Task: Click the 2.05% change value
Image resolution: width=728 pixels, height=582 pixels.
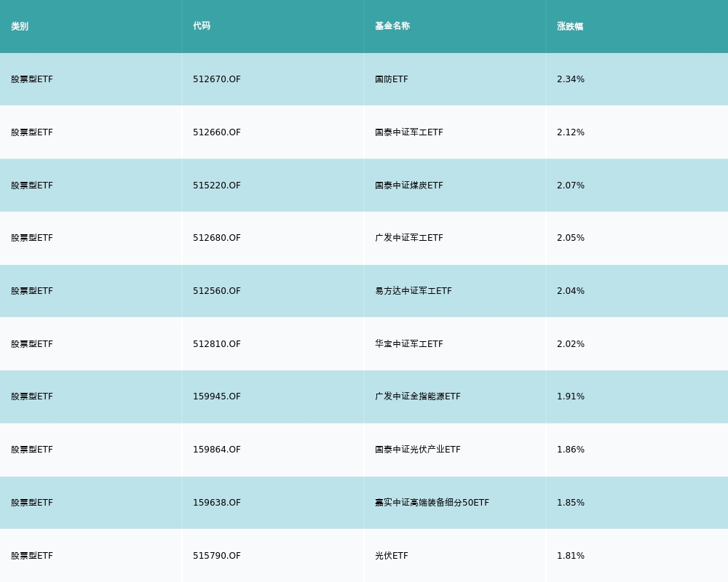Action: pyautogui.click(x=571, y=238)
